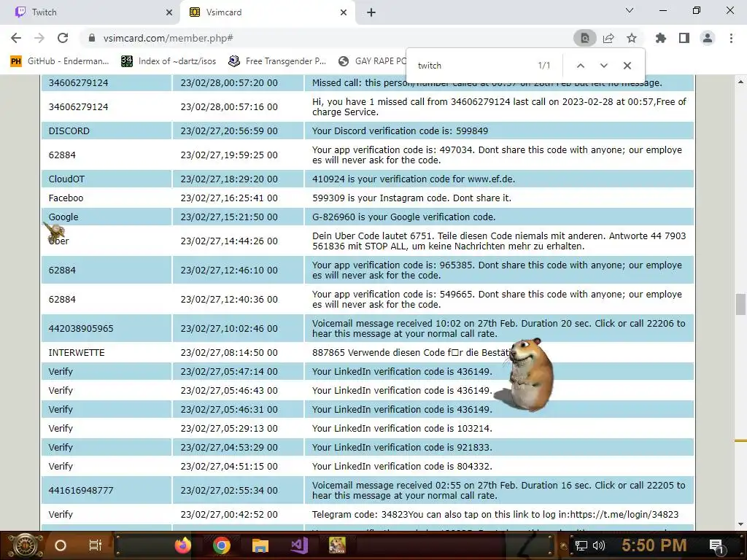The image size is (747, 560).
Task: Close the Vsimcard tab
Action: (x=344, y=12)
